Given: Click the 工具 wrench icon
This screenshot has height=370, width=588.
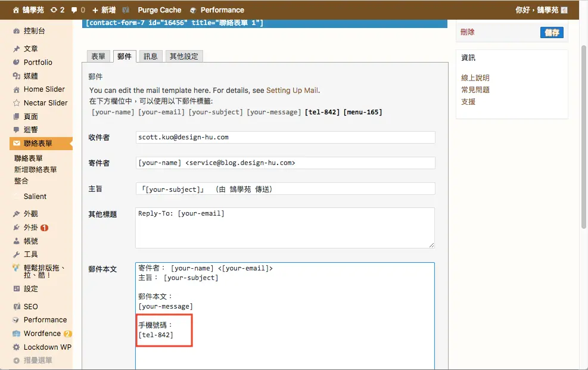Looking at the screenshot, I should (x=16, y=254).
